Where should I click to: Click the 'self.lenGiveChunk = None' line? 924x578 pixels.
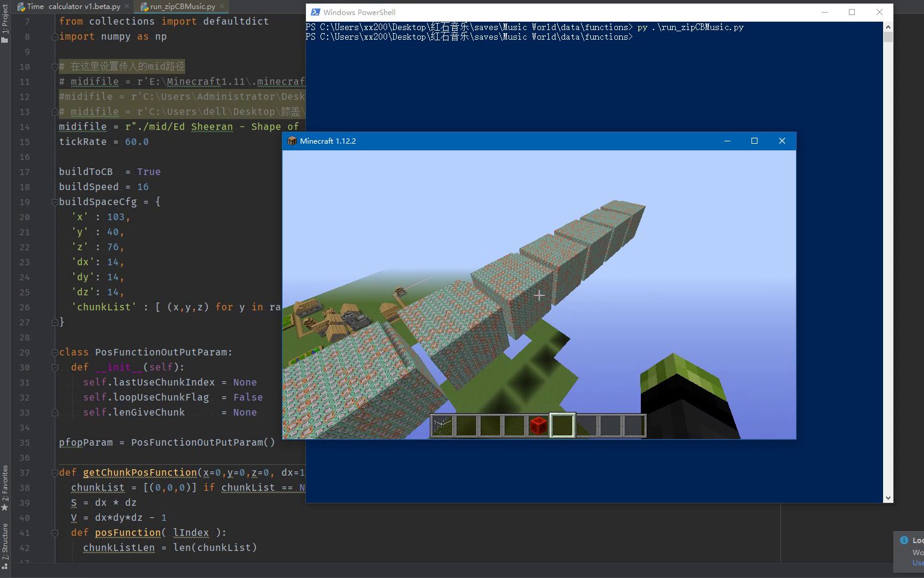tap(170, 413)
